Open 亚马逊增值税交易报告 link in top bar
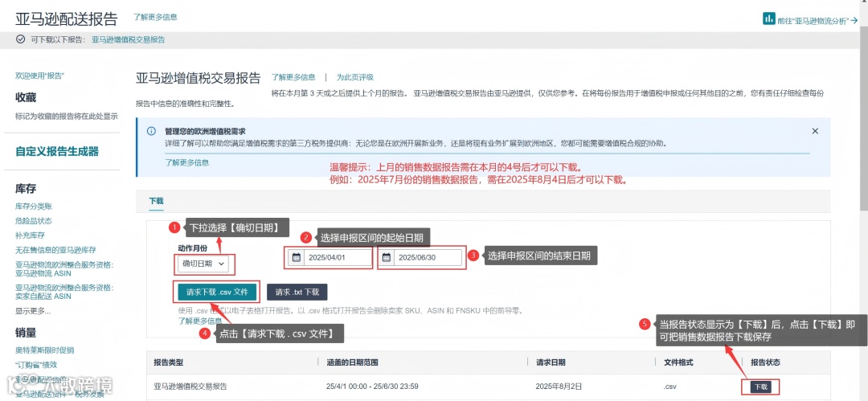Screen dimensions: 868x401 [129, 40]
